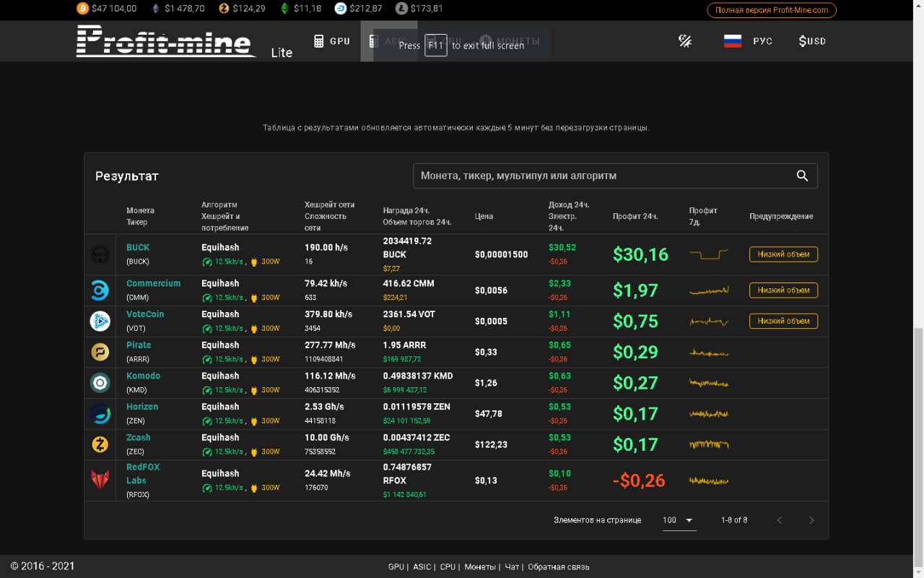Open the Монеты link in footer
The image size is (924, 578).
(x=480, y=567)
